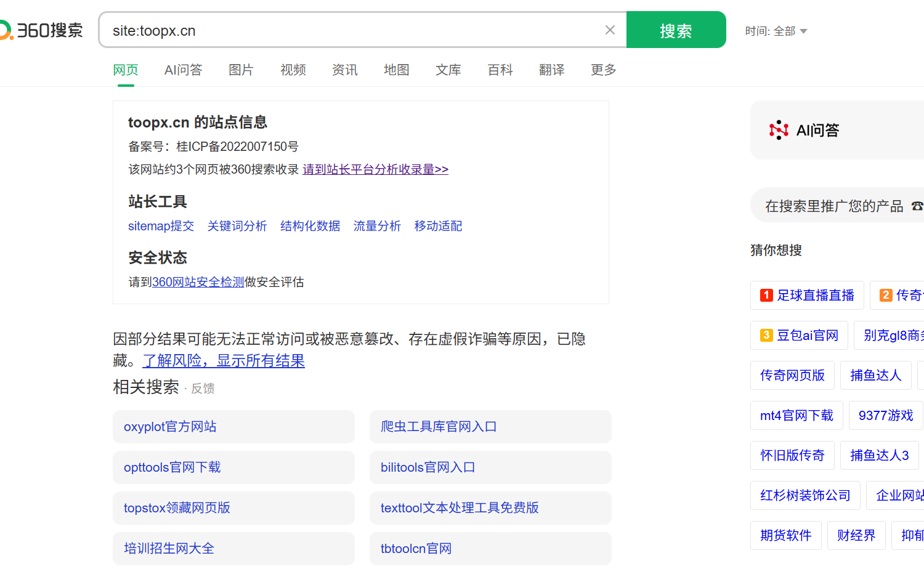Select related search topstox领藏网页版

pyautogui.click(x=233, y=508)
